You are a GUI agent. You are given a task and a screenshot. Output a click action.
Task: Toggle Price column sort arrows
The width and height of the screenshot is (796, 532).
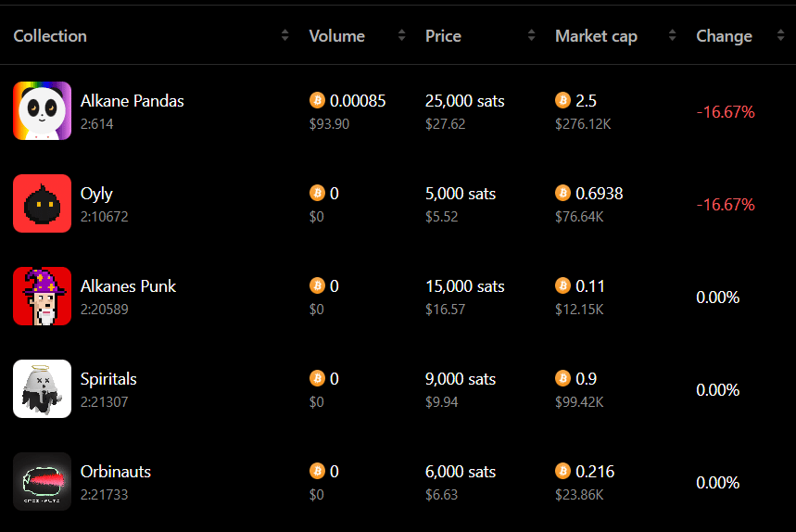click(x=532, y=35)
